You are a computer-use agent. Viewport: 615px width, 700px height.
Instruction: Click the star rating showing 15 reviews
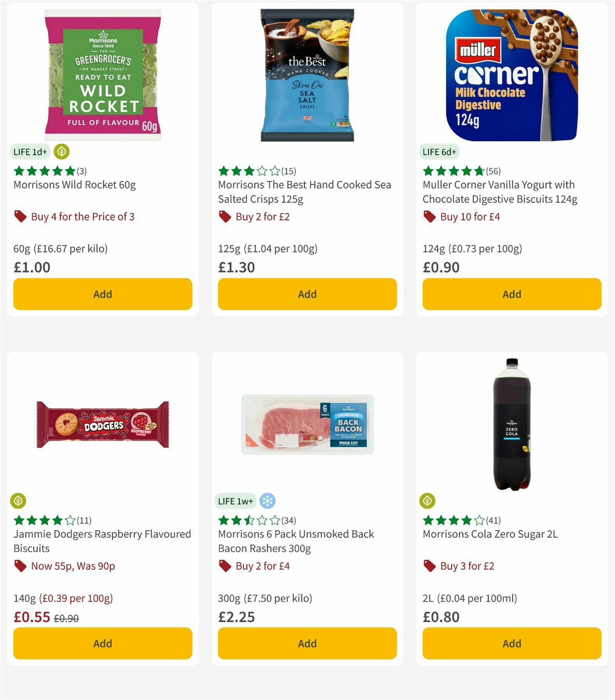pos(250,171)
